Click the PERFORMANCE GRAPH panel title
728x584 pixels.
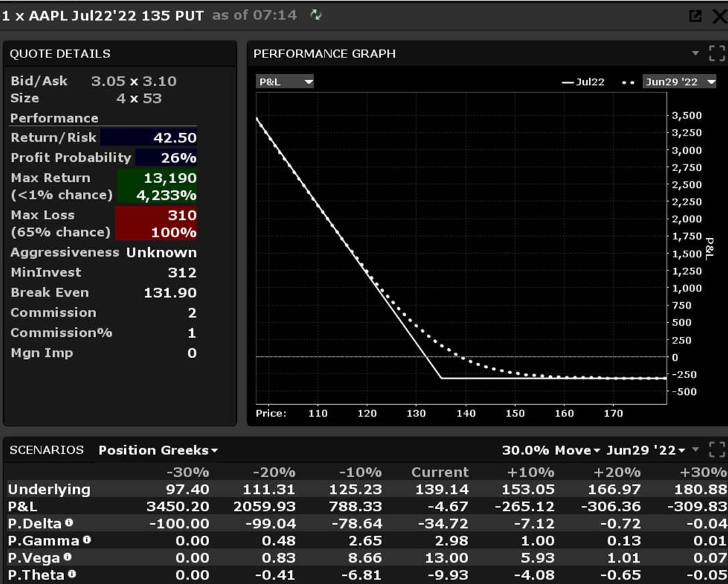[x=325, y=53]
